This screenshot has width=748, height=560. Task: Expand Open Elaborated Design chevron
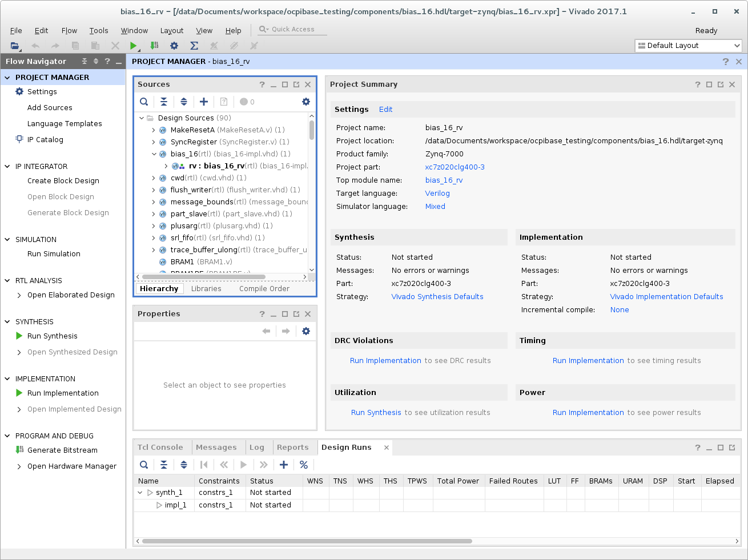[19, 295]
